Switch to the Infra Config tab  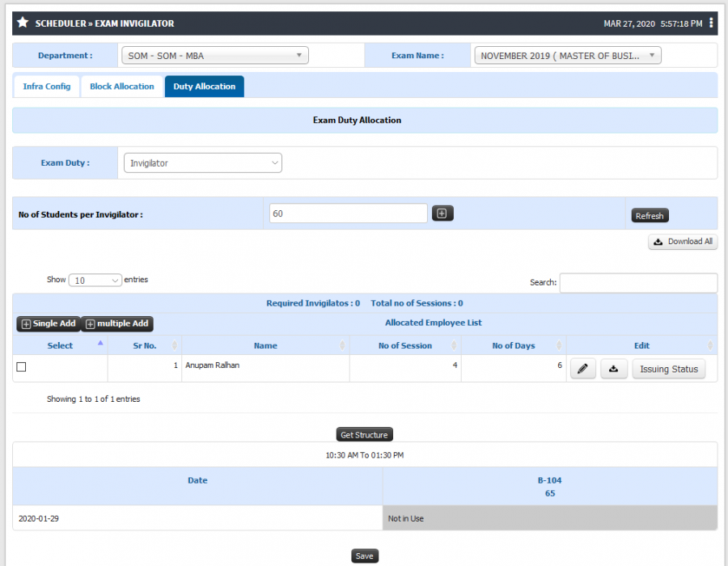[x=46, y=87]
